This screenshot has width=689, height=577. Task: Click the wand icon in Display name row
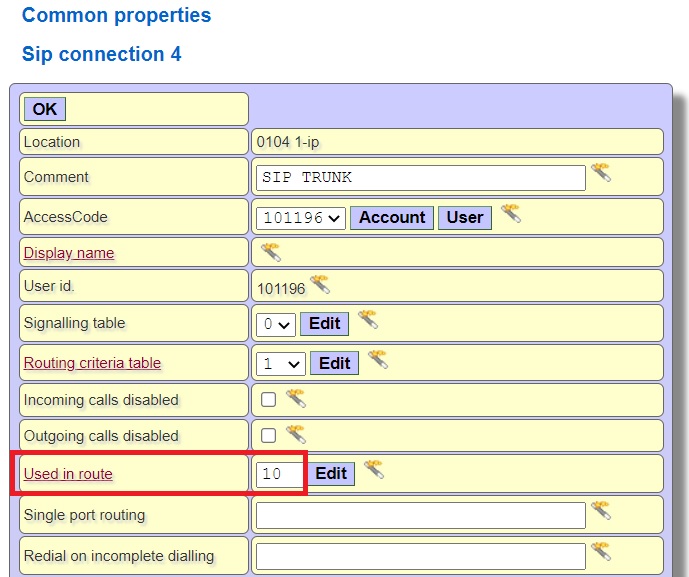coord(270,251)
